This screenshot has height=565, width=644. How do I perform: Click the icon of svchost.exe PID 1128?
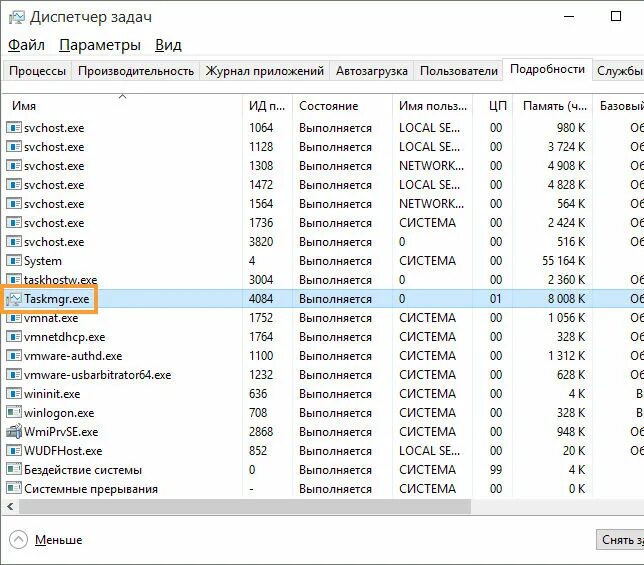tap(14, 147)
